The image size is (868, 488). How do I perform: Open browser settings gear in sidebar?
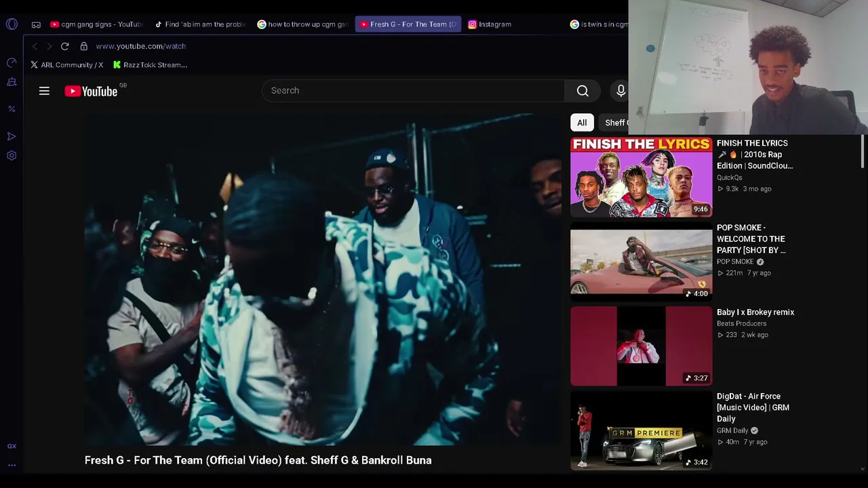coord(12,155)
